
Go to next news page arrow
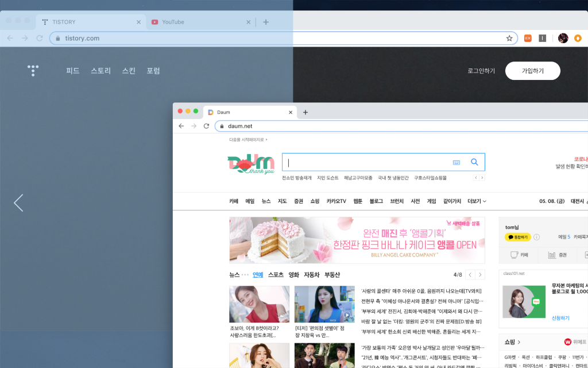tap(480, 275)
